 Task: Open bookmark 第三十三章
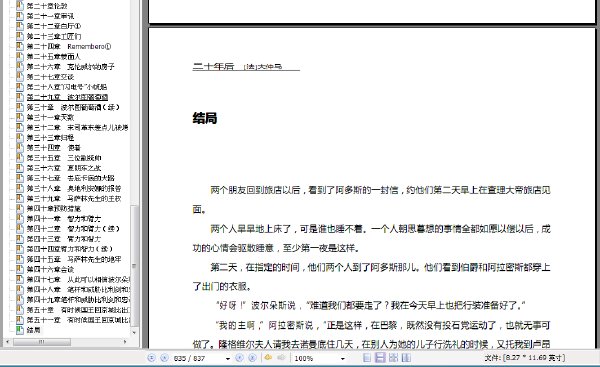coord(50,138)
